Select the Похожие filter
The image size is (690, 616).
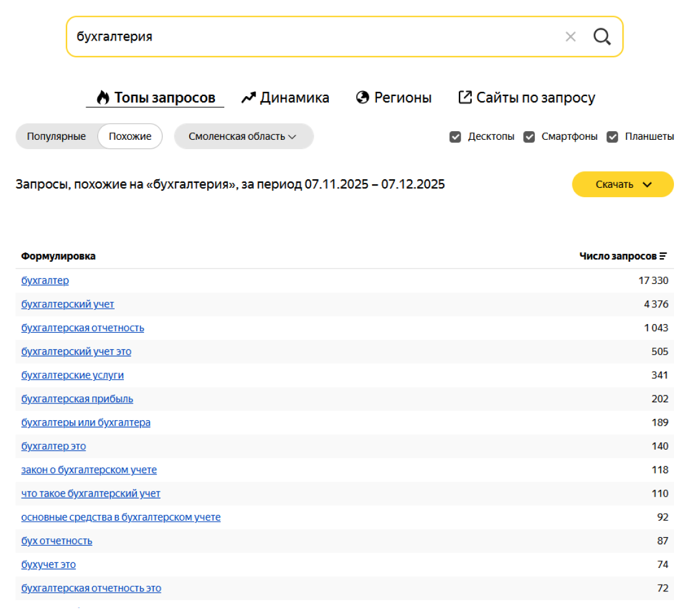130,136
